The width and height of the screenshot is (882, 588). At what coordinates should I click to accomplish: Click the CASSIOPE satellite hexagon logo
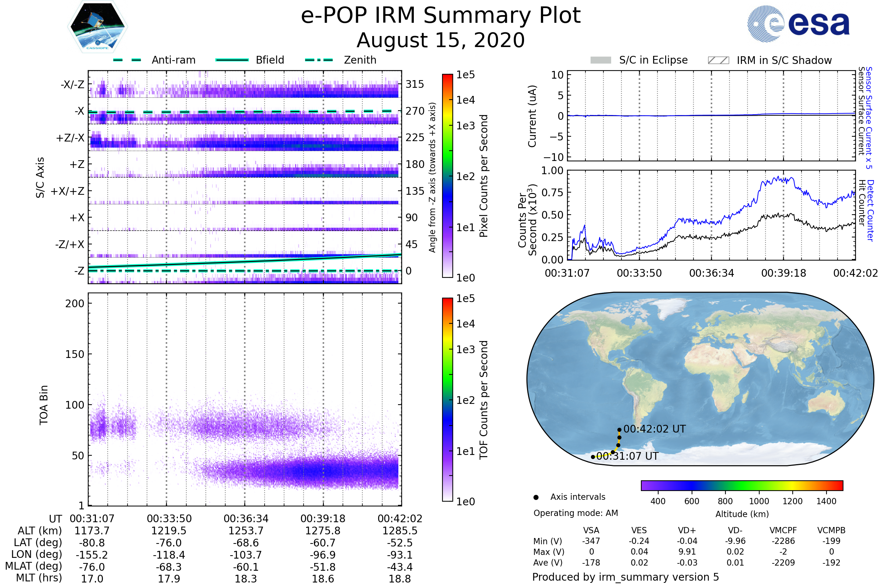point(97,27)
